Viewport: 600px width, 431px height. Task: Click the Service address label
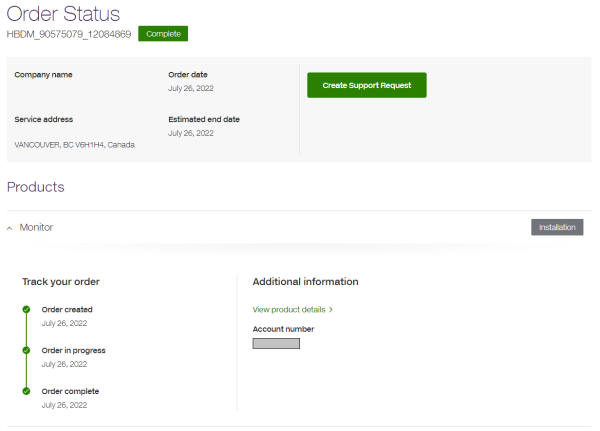(44, 119)
